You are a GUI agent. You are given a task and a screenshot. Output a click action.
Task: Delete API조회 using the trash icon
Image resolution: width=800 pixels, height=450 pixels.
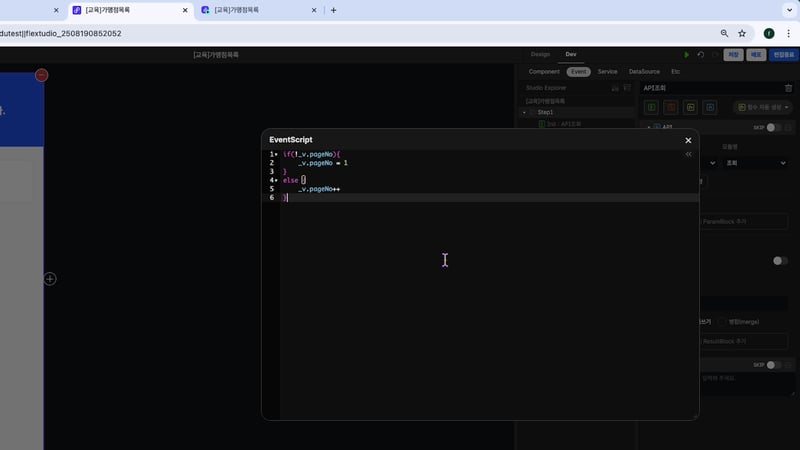pyautogui.click(x=788, y=88)
